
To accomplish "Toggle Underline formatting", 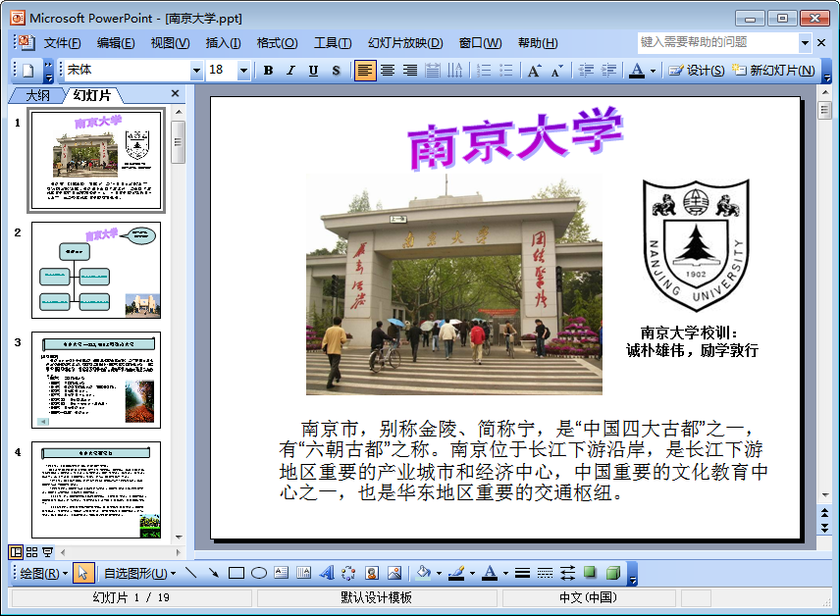I will 313,71.
